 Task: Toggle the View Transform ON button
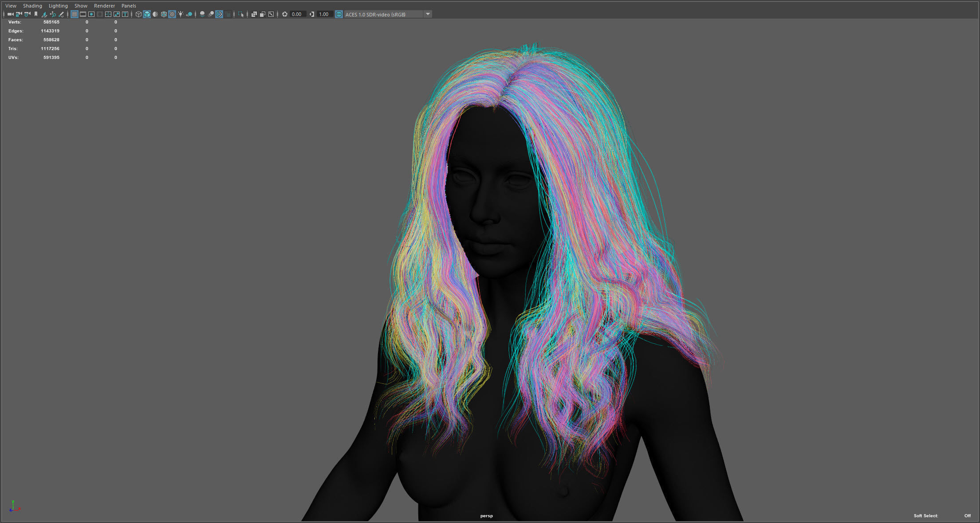[x=339, y=14]
